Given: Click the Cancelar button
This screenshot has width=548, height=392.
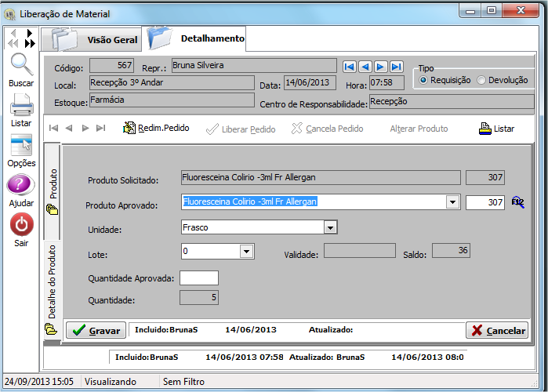Looking at the screenshot, I should (x=497, y=330).
